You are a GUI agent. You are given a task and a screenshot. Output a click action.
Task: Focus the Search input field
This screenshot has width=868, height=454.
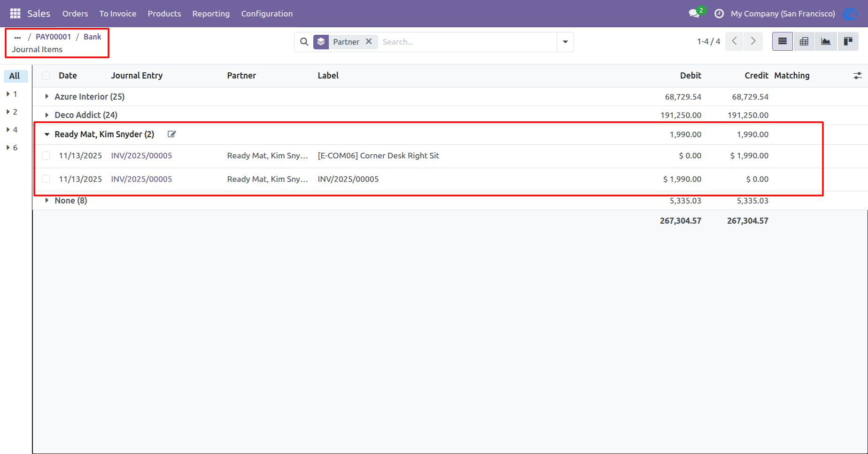(467, 42)
